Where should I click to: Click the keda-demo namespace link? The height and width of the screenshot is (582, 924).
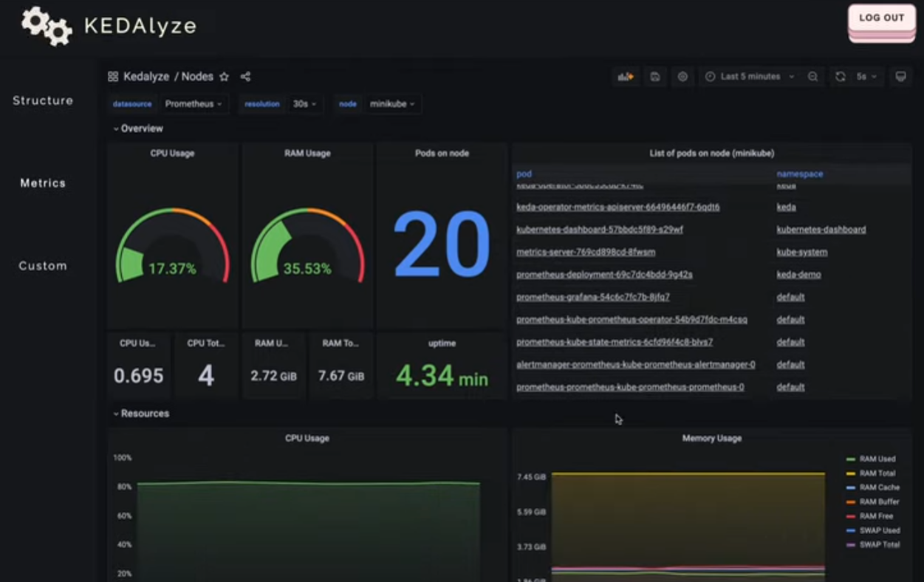(798, 275)
